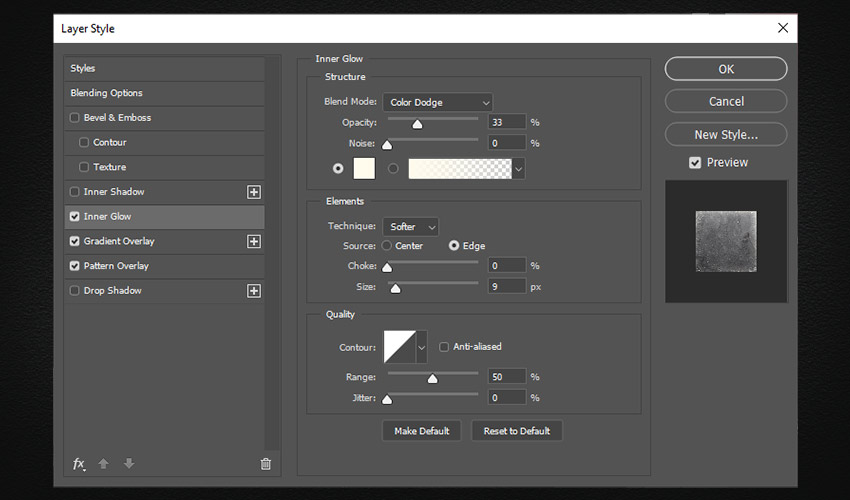Click the trash delete effect icon
This screenshot has height=500, width=850.
point(265,464)
